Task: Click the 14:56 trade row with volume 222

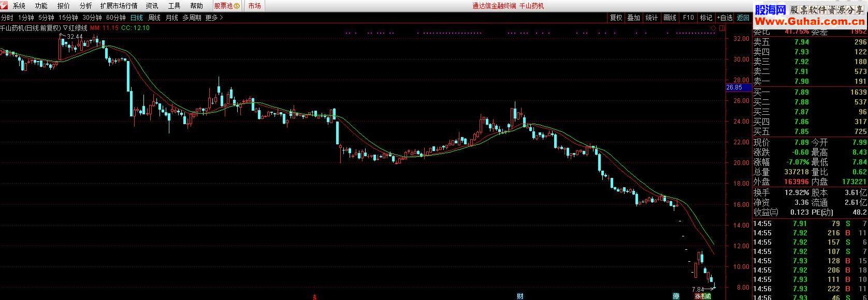Action: (x=810, y=289)
